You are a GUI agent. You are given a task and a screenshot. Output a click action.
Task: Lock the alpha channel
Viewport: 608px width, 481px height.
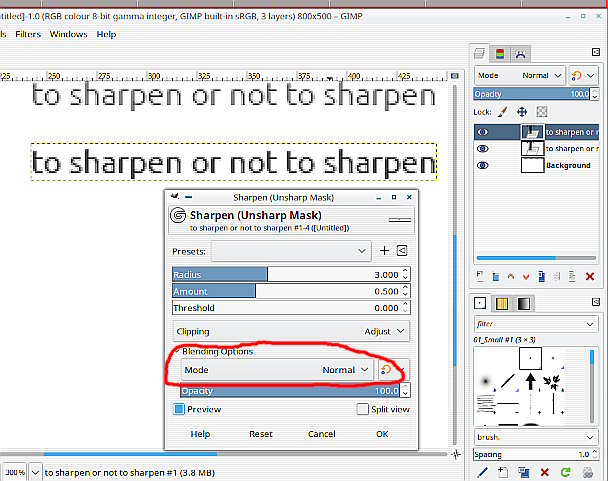pyautogui.click(x=542, y=112)
